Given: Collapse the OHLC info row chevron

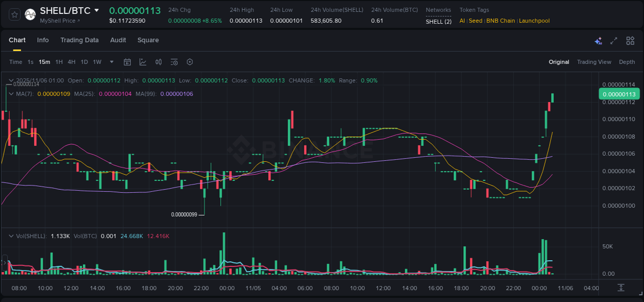Looking at the screenshot, I should 10,80.
